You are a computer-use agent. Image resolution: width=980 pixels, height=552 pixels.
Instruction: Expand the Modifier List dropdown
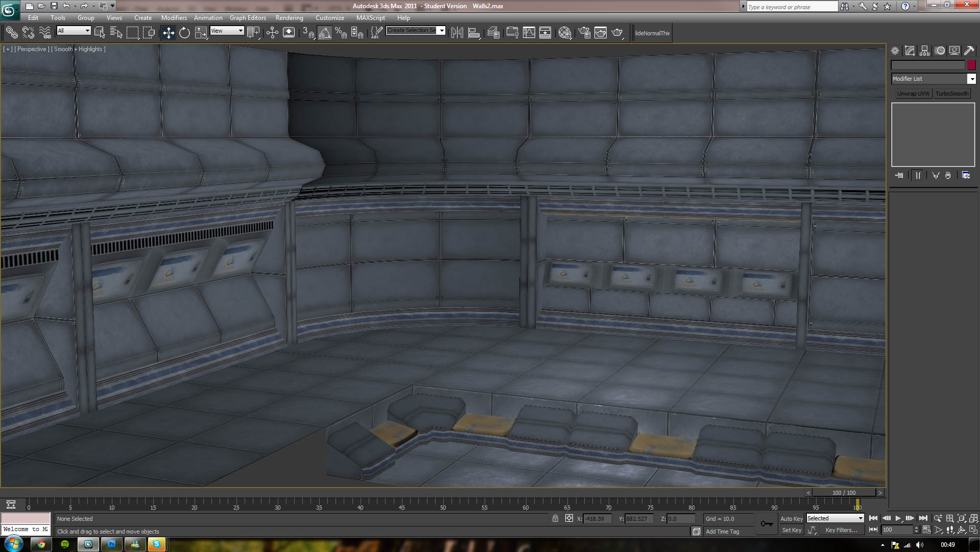point(971,79)
